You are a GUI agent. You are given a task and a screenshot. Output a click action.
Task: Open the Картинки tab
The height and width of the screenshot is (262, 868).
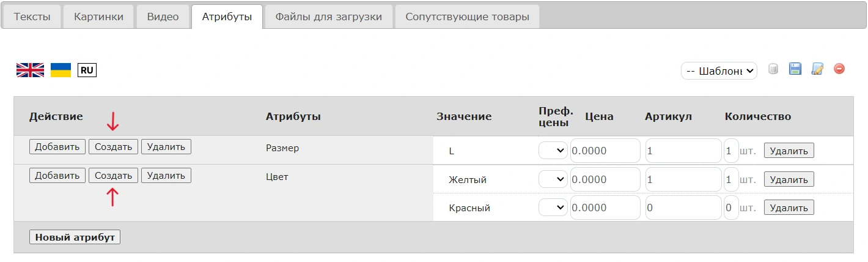tap(98, 17)
